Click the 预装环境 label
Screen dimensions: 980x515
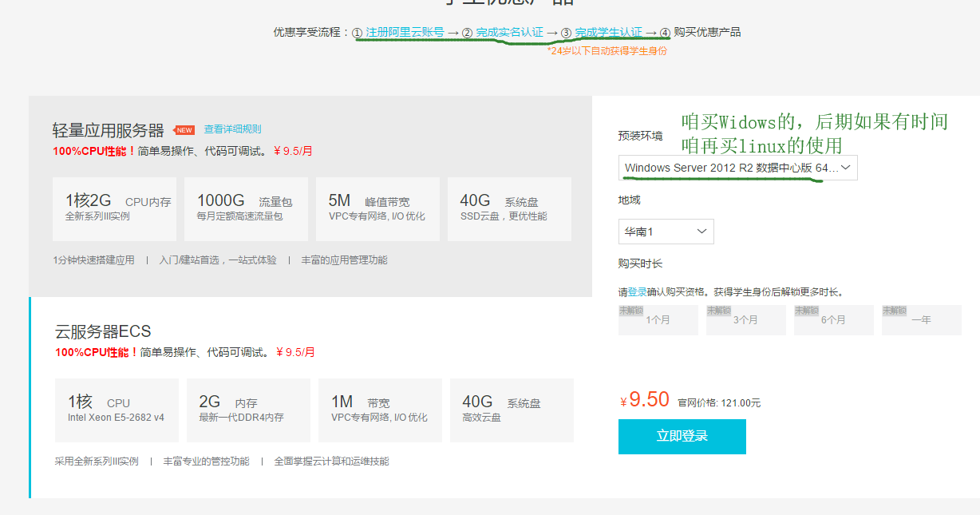640,136
